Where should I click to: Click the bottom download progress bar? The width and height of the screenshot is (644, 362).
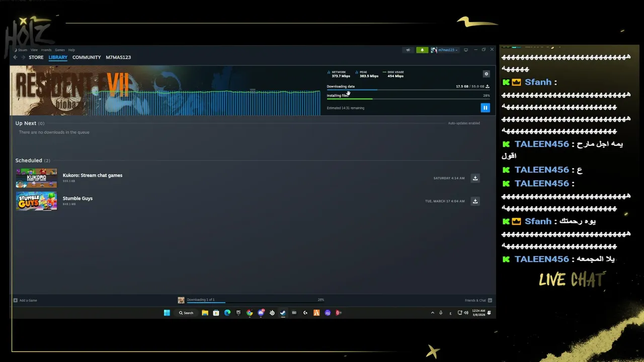256,302
